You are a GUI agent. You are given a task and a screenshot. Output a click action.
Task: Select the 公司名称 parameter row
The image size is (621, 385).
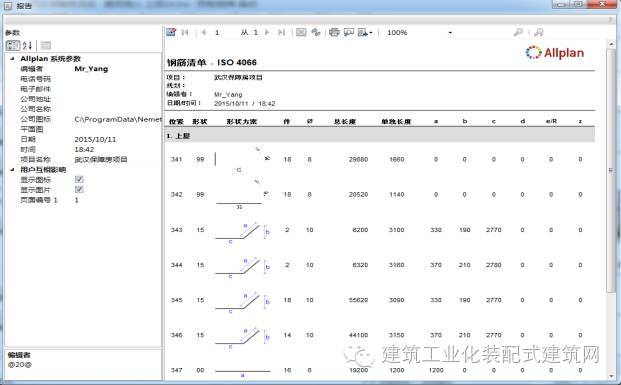(x=83, y=109)
